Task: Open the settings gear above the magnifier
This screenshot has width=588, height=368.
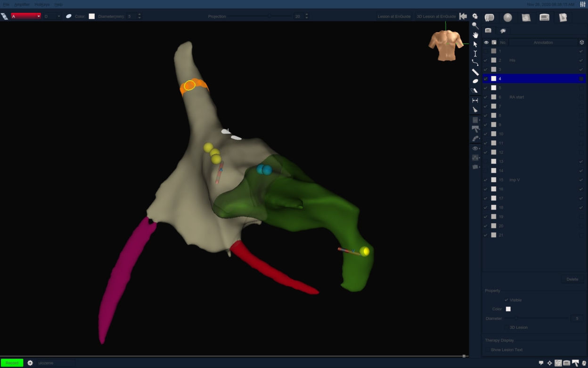Action: click(475, 17)
